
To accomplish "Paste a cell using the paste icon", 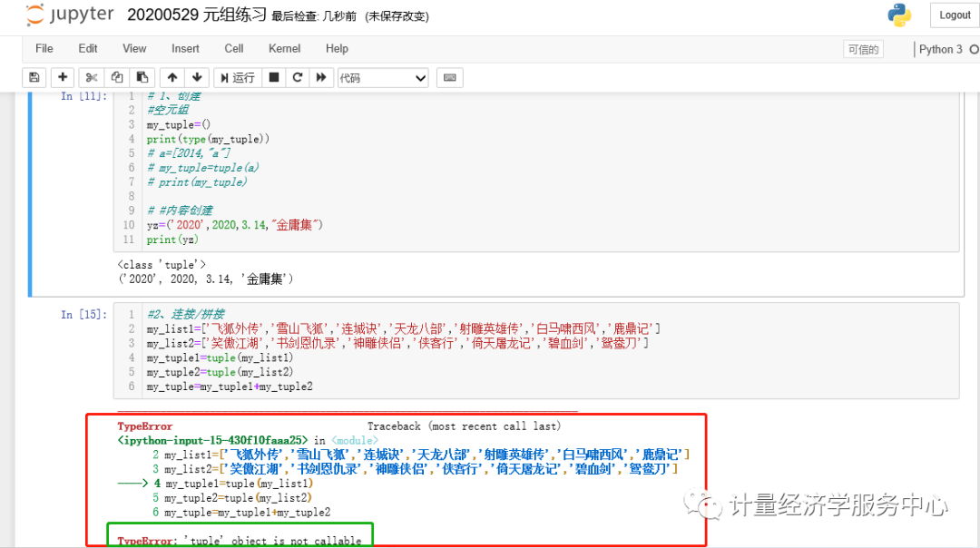I will click(x=142, y=78).
